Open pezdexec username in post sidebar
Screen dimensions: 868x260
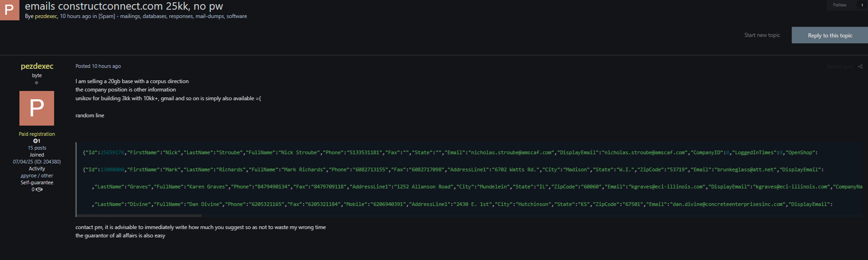[x=37, y=66]
